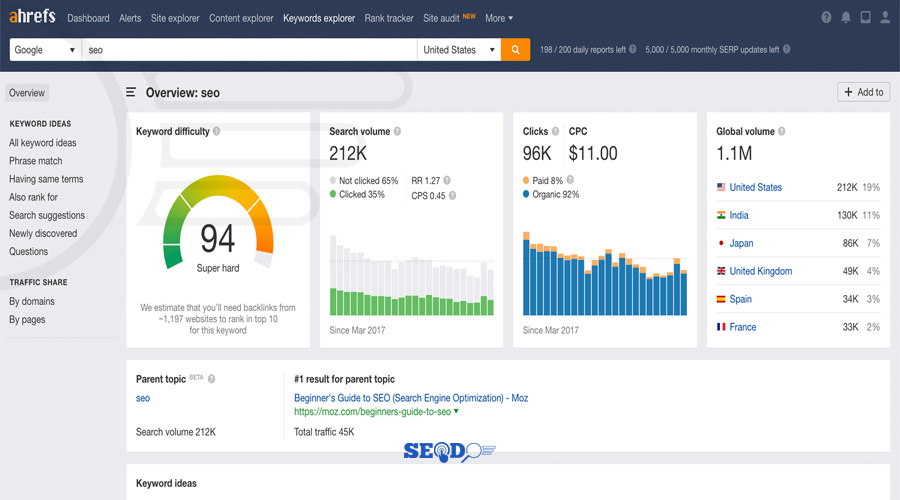Click the India country link

[x=739, y=215]
